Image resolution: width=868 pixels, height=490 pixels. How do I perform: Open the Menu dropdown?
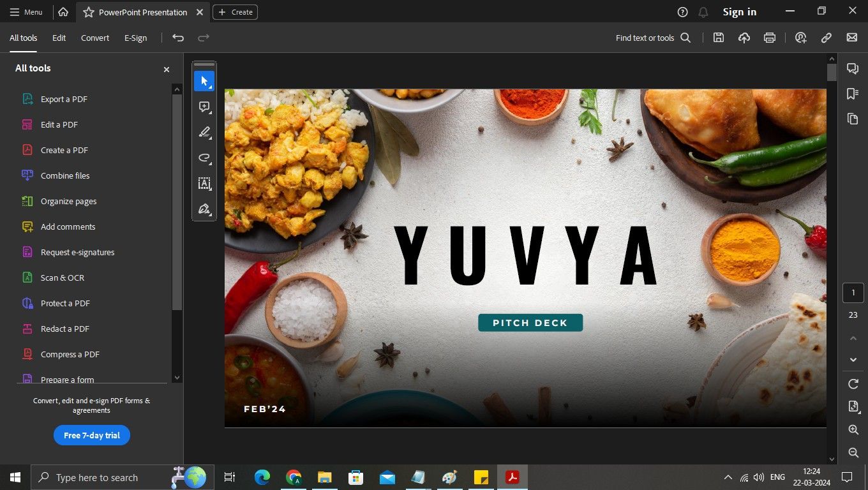pyautogui.click(x=26, y=12)
